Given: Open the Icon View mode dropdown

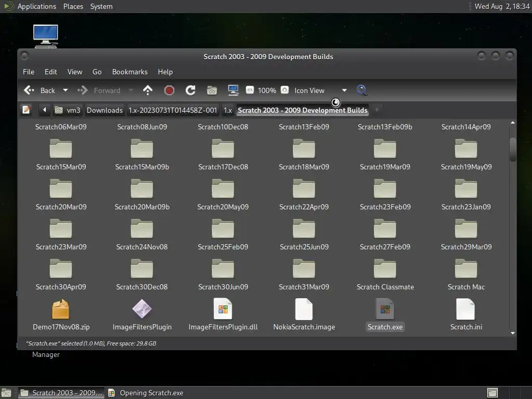Looking at the screenshot, I should pos(321,90).
